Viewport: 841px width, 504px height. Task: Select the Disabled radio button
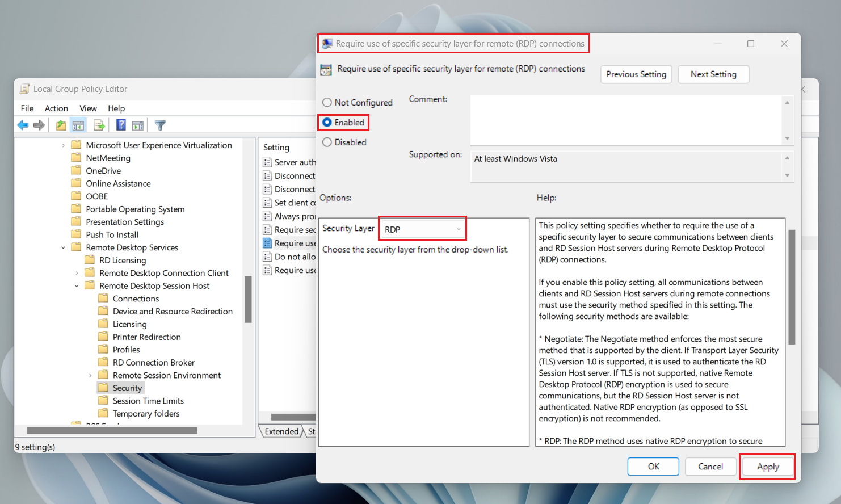point(327,142)
